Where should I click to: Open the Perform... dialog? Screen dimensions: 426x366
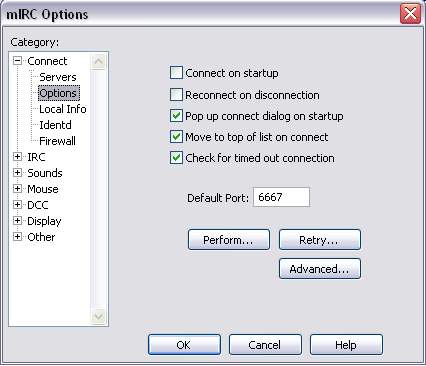point(229,240)
